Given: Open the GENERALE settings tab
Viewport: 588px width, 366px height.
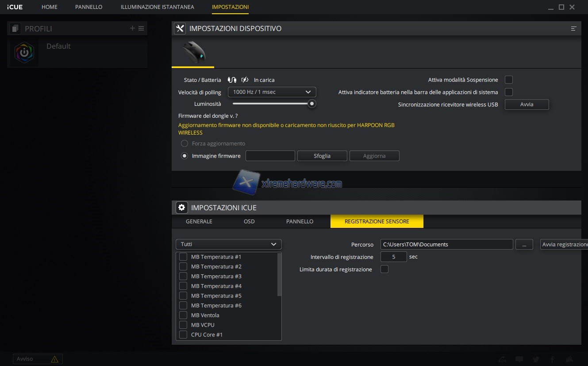Looking at the screenshot, I should pyautogui.click(x=199, y=221).
